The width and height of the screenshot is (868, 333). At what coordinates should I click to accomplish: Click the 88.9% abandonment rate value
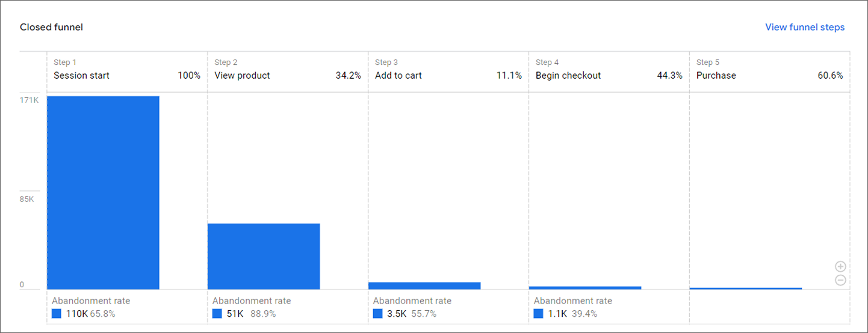point(263,314)
